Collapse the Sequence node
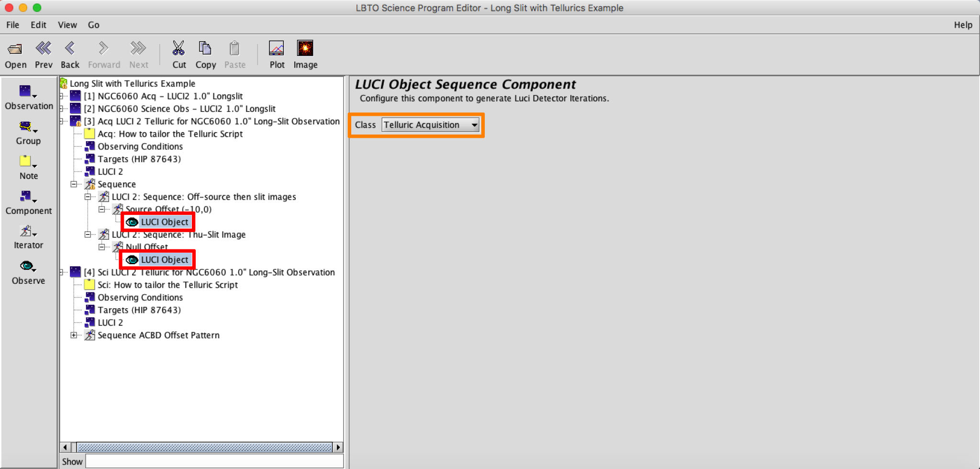Screen dimensions: 980x469 [74, 184]
